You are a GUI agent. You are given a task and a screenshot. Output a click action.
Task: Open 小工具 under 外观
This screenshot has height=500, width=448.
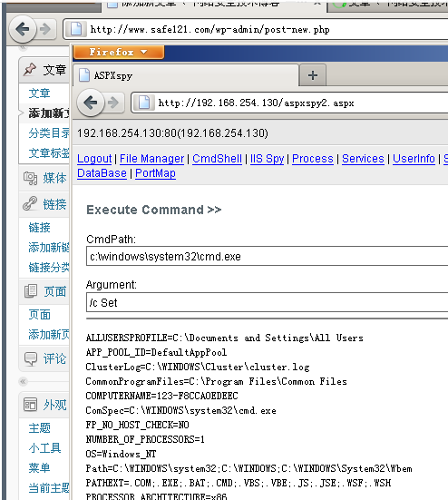(x=44, y=448)
